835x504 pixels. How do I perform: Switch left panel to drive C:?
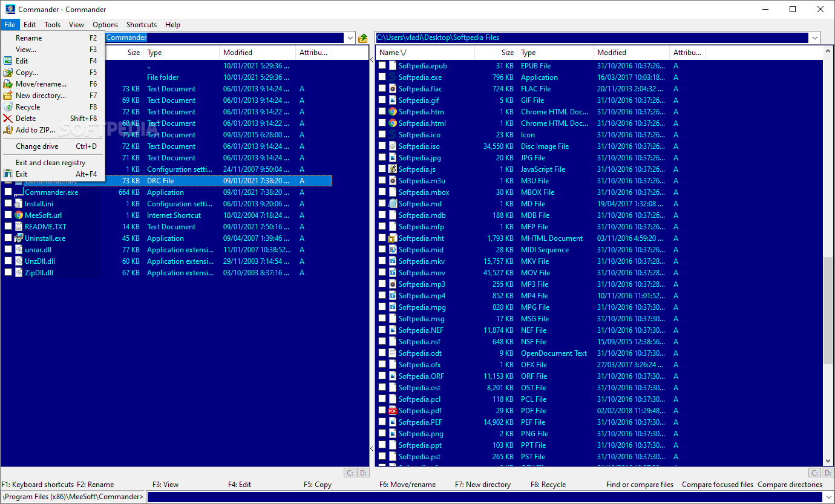[350, 473]
